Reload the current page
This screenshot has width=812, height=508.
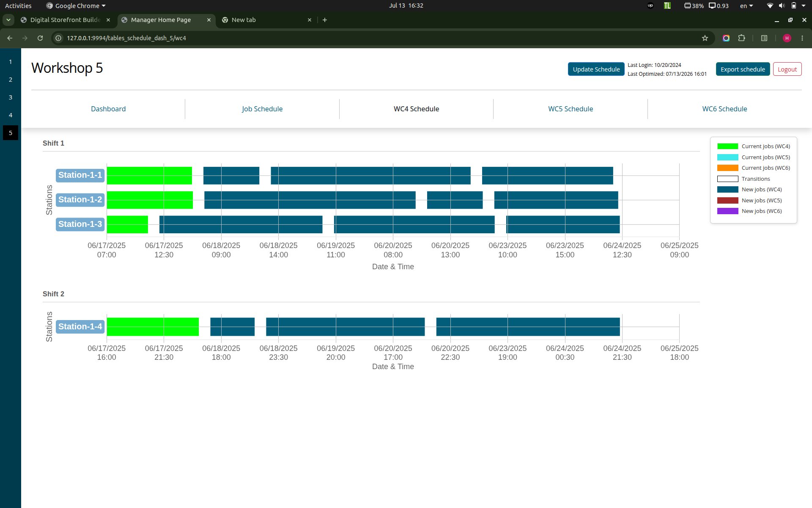pyautogui.click(x=40, y=38)
